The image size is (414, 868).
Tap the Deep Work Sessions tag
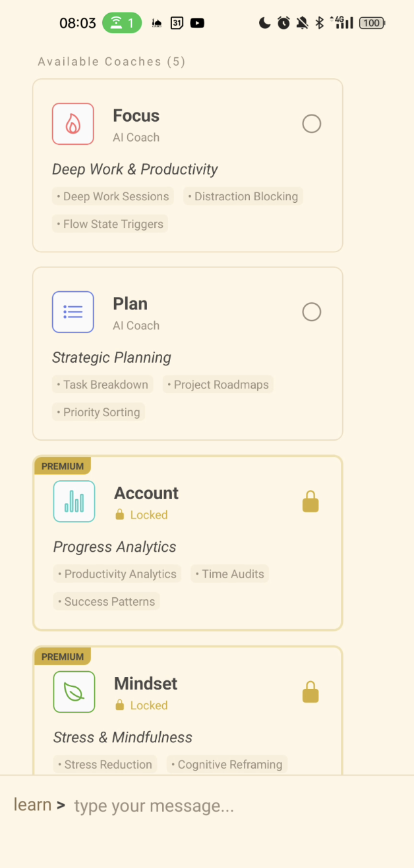113,196
